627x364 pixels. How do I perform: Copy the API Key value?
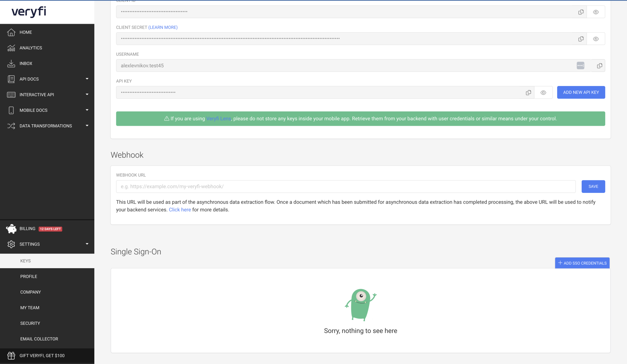click(528, 92)
